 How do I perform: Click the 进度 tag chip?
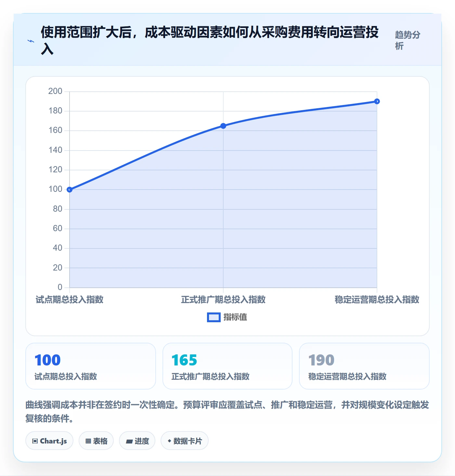tap(137, 441)
